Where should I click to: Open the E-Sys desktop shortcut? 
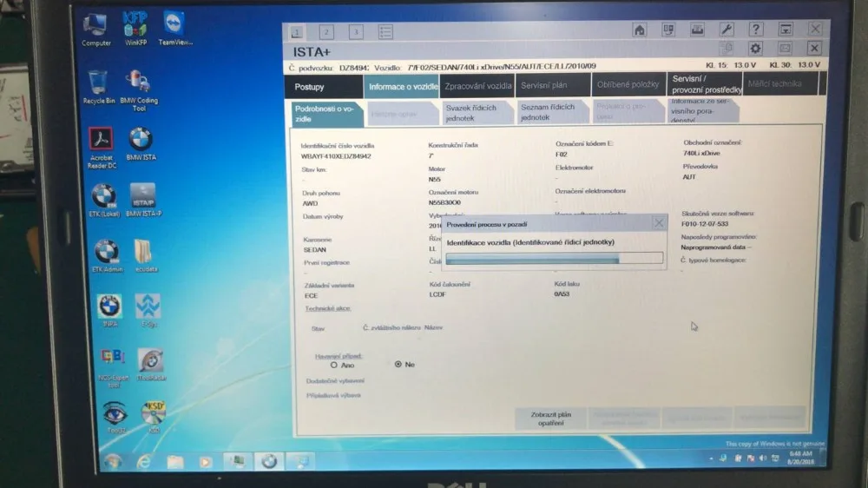pyautogui.click(x=148, y=310)
